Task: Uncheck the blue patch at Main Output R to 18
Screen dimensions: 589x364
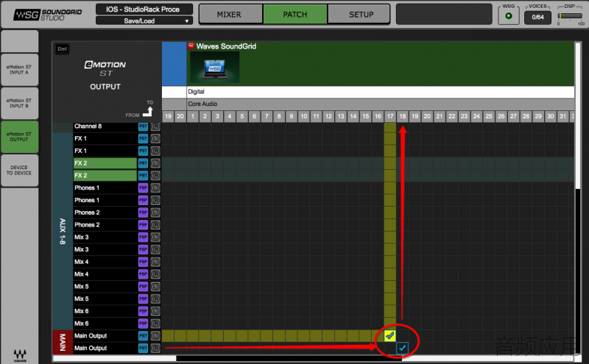Action: point(402,348)
